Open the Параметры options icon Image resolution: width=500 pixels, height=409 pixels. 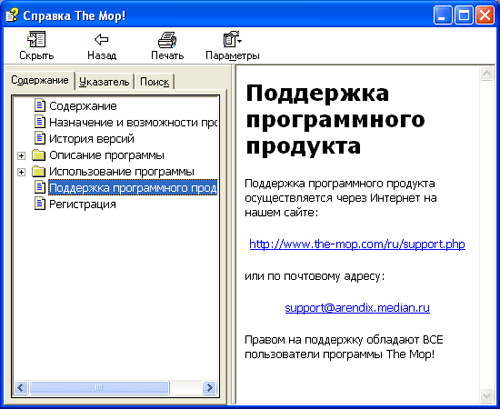pyautogui.click(x=232, y=39)
